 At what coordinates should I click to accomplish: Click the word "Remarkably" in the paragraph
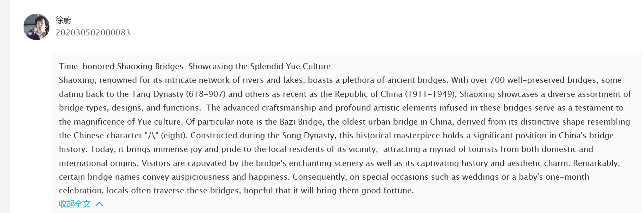[596, 163]
